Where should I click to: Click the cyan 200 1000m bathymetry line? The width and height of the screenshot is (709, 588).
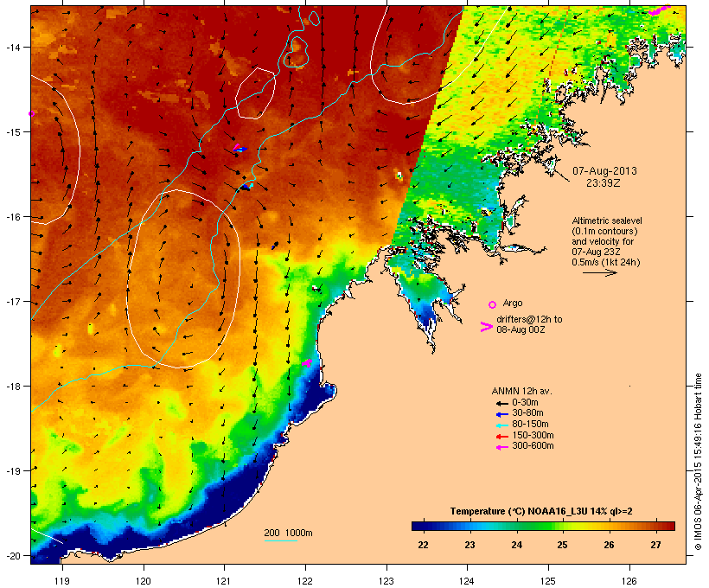(280, 540)
